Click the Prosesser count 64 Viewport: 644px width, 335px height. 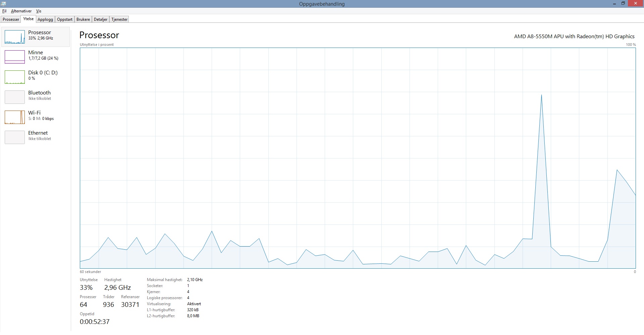click(84, 305)
